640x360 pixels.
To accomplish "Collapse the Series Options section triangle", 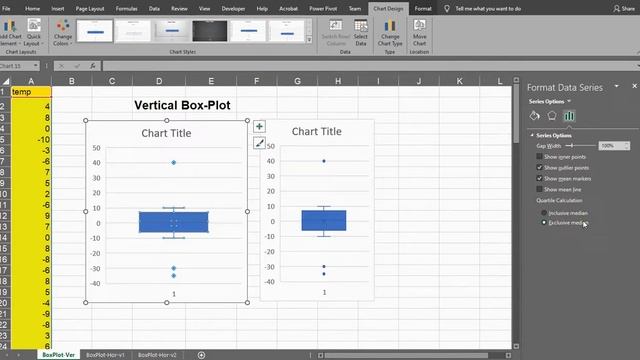I will 532,135.
